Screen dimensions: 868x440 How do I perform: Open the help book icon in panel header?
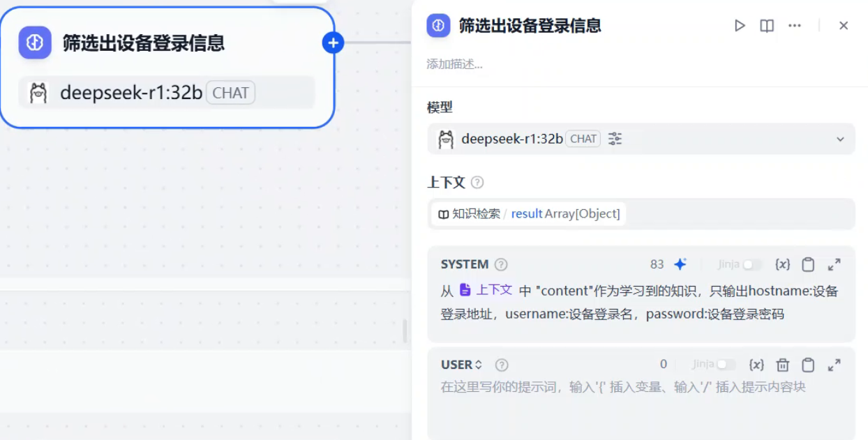[767, 26]
